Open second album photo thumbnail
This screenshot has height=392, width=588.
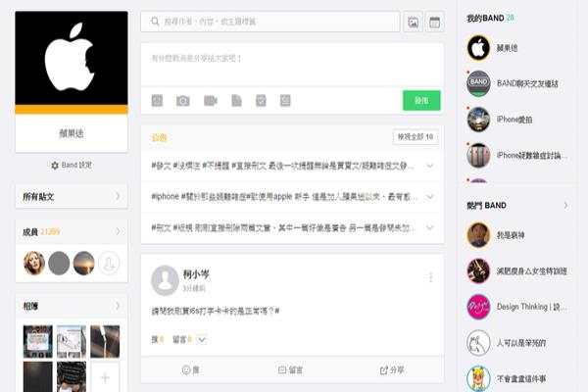[72, 341]
